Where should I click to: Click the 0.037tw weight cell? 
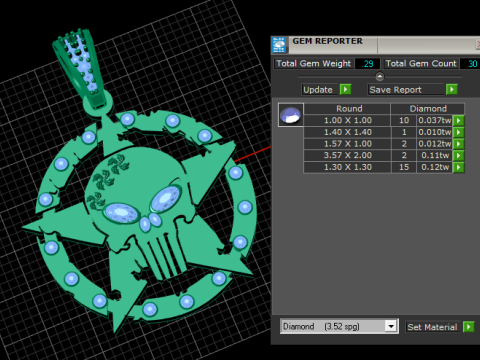[x=435, y=120]
